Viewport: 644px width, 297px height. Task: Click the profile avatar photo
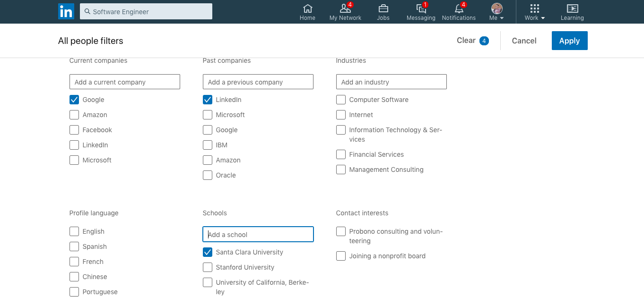pos(496,8)
